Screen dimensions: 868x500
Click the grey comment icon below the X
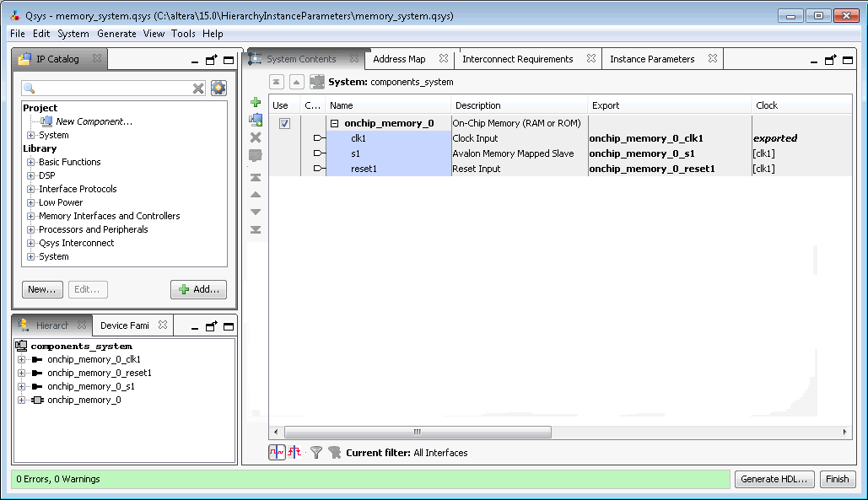(x=256, y=155)
